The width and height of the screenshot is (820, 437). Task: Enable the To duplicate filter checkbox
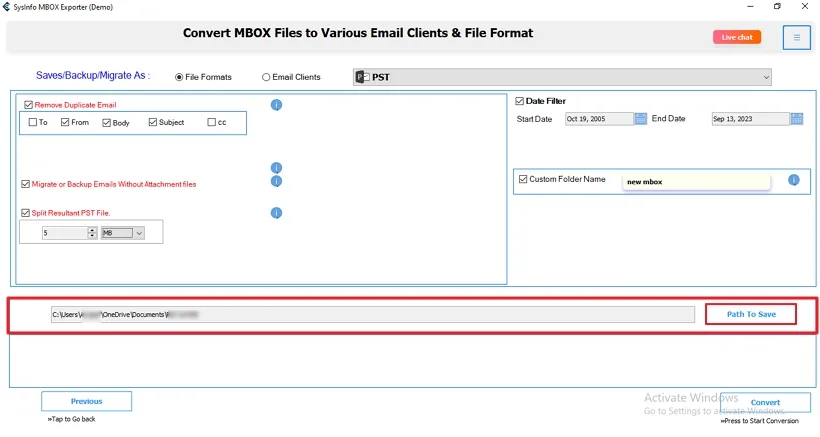pos(33,122)
